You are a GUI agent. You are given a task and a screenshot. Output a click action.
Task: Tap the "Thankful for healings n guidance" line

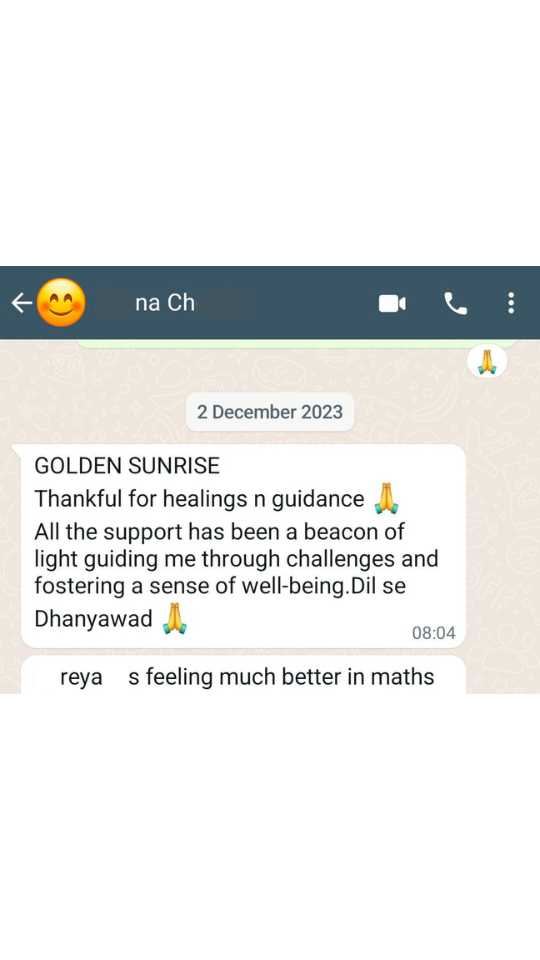pos(199,500)
